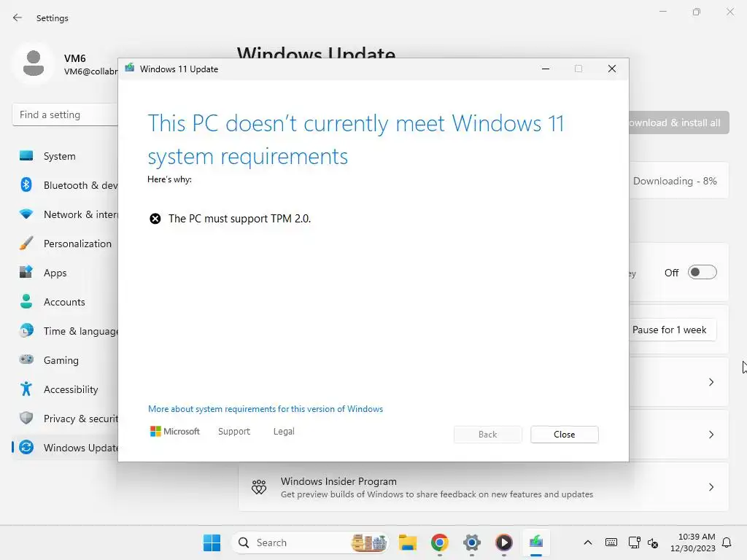Open Windows Insider Program hearts icon
Screen dimensions: 747x560
[x=259, y=487]
